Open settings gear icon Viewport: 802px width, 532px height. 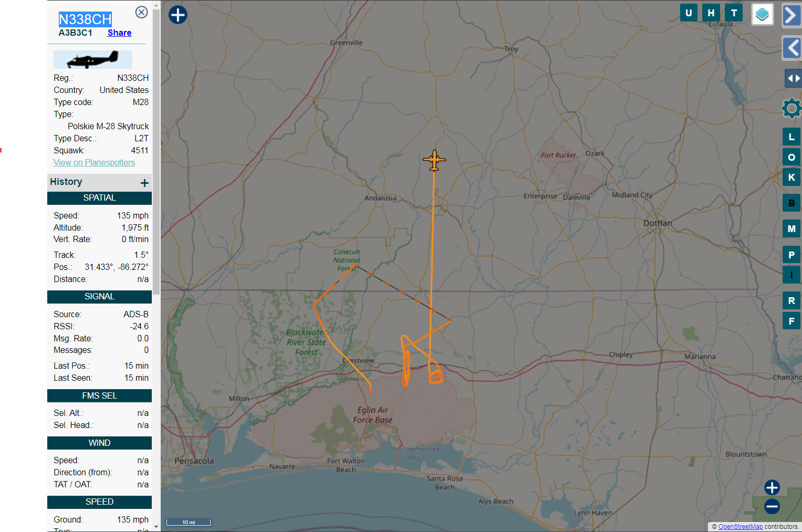(791, 108)
